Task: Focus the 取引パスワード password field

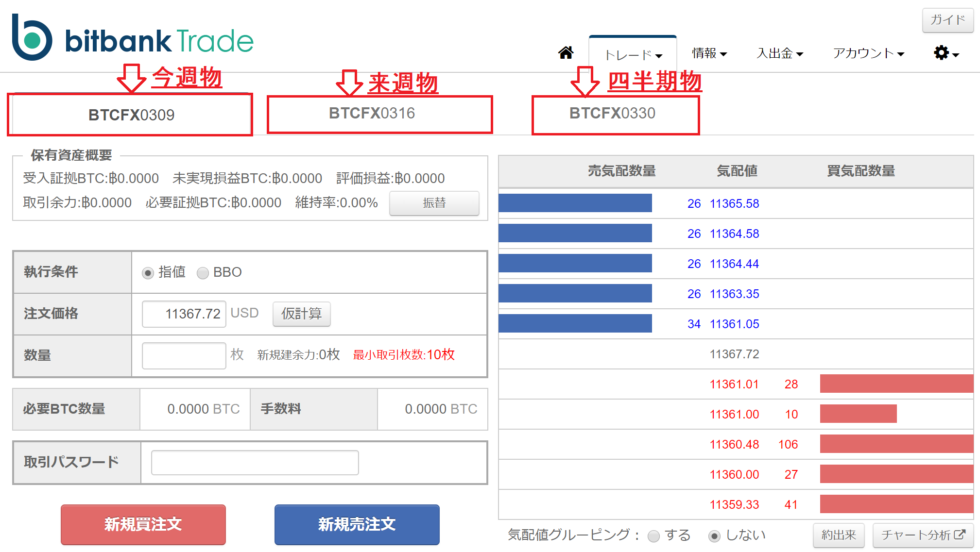Action: click(255, 462)
